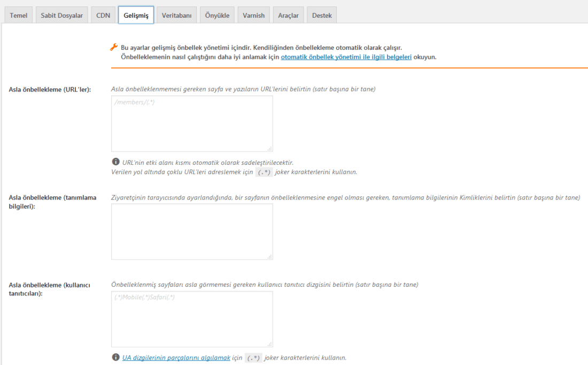Focus the tanımlama bilgileri text area
Viewport: 588px width, 365px height.
(x=192, y=232)
